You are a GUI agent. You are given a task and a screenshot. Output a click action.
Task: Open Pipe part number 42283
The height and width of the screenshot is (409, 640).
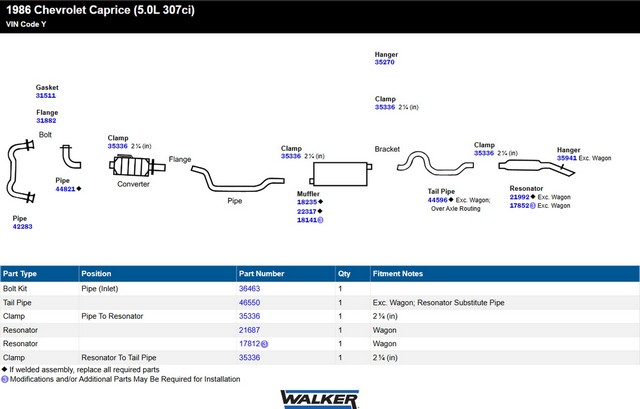(22, 227)
